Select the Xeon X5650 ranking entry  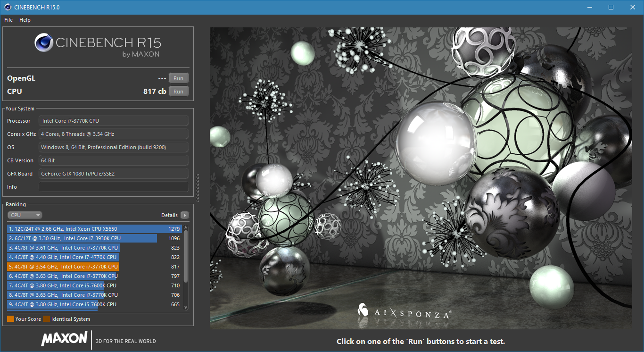(x=94, y=229)
